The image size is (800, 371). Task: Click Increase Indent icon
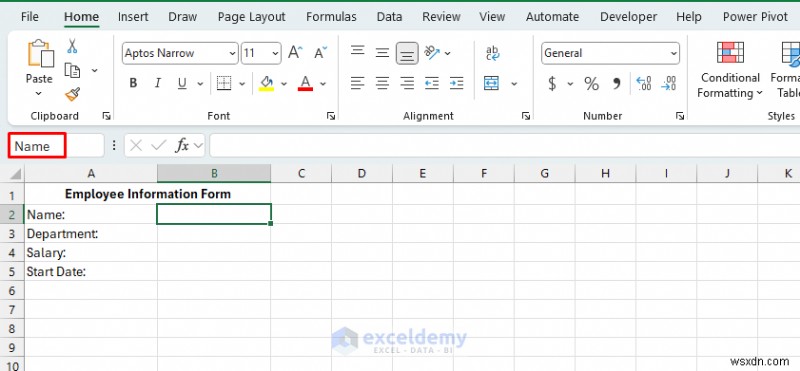tap(457, 83)
